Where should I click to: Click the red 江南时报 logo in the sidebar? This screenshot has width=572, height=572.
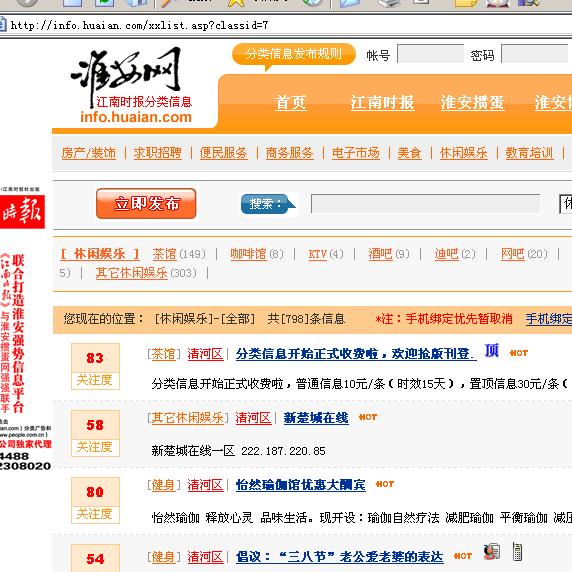coord(22,212)
